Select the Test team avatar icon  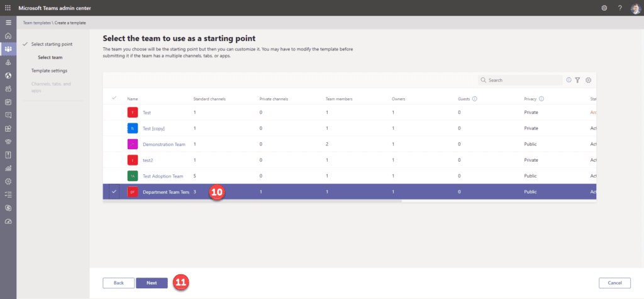132,112
